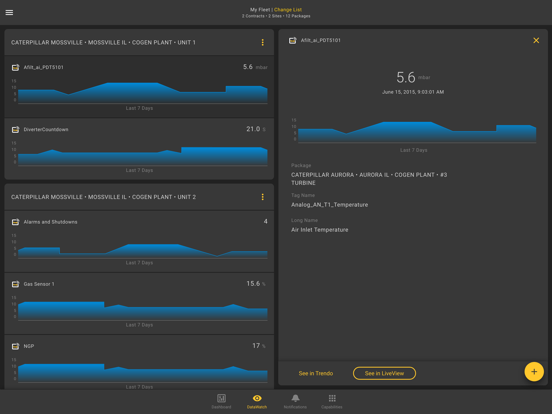Click the yellow plus floating button
552x414 pixels.
pos(534,372)
